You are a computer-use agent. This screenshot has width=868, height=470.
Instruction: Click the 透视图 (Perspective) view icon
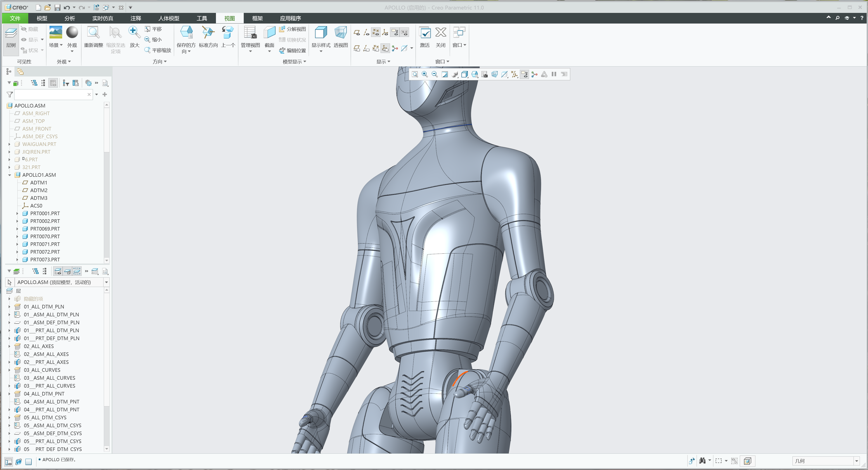click(x=340, y=37)
